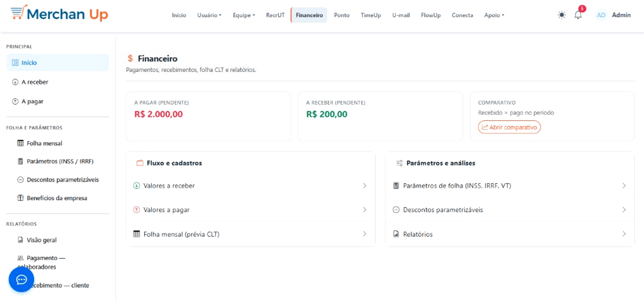Open U-mail in top navigation

click(x=401, y=15)
